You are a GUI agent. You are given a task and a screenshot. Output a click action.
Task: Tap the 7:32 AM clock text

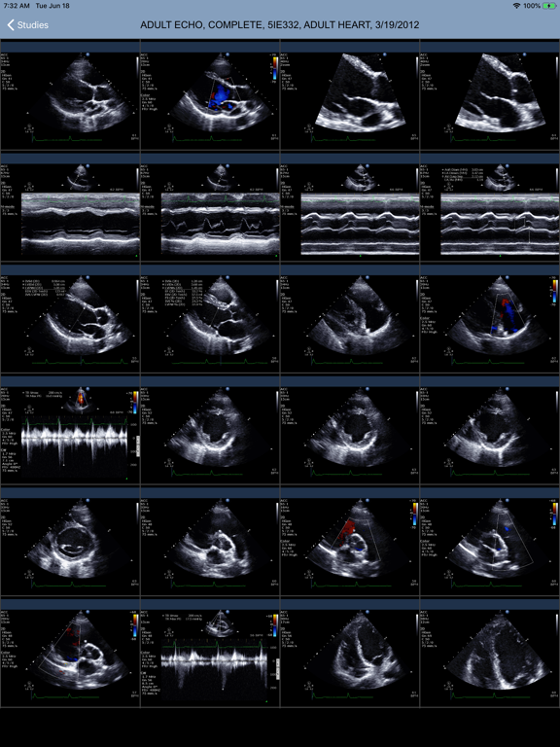(x=17, y=6)
